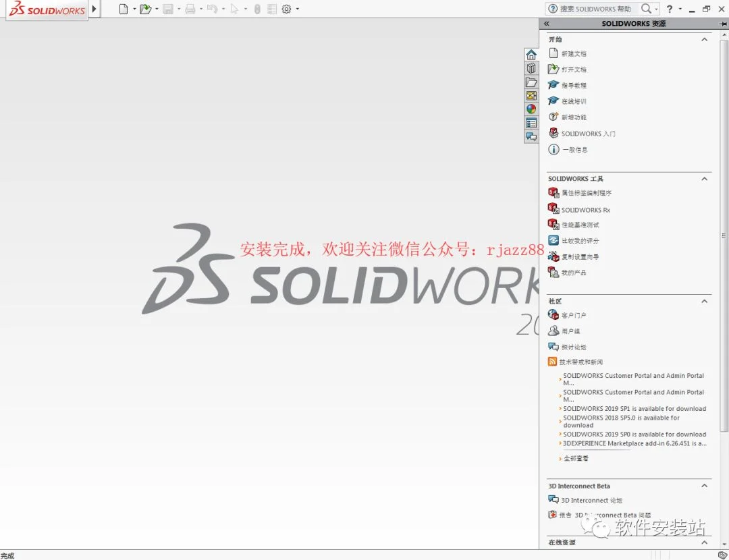Collapse the 3D Interconnect Beta section
The width and height of the screenshot is (729, 560).
tap(704, 486)
